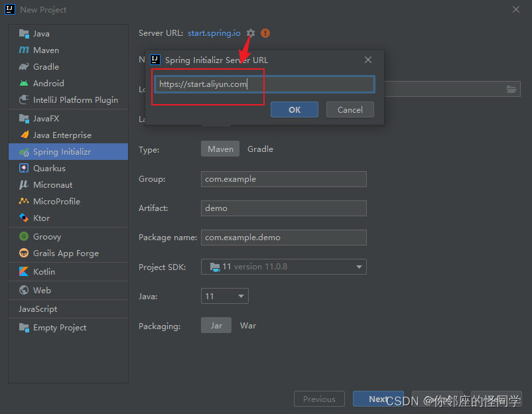Close the New Project window
Viewport: 532px width, 414px height.
pos(516,9)
